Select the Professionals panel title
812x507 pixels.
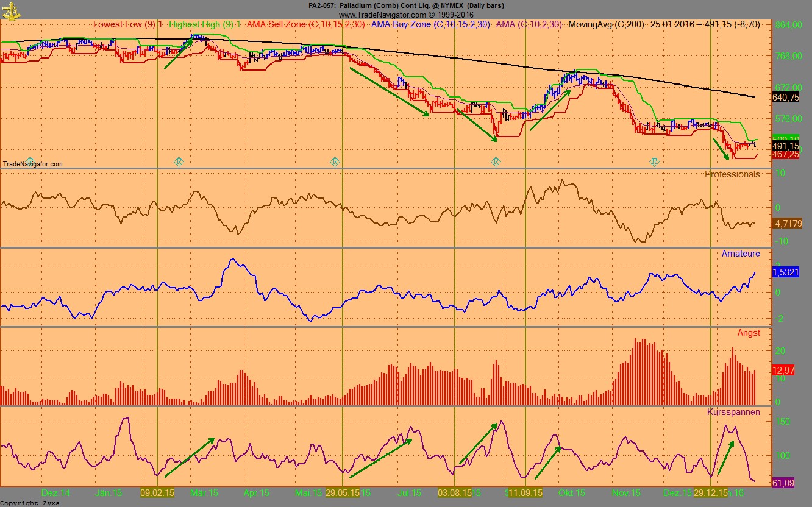click(x=733, y=174)
